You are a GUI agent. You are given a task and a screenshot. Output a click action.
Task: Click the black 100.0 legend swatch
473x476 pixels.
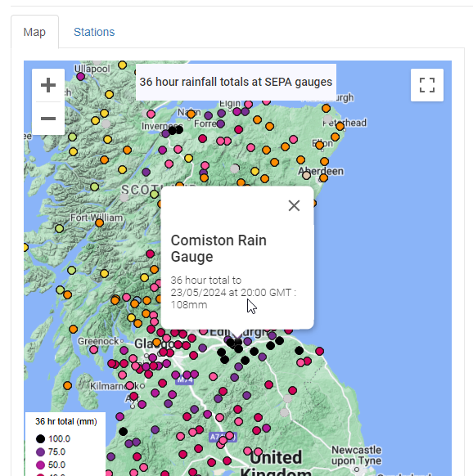[x=40, y=439]
